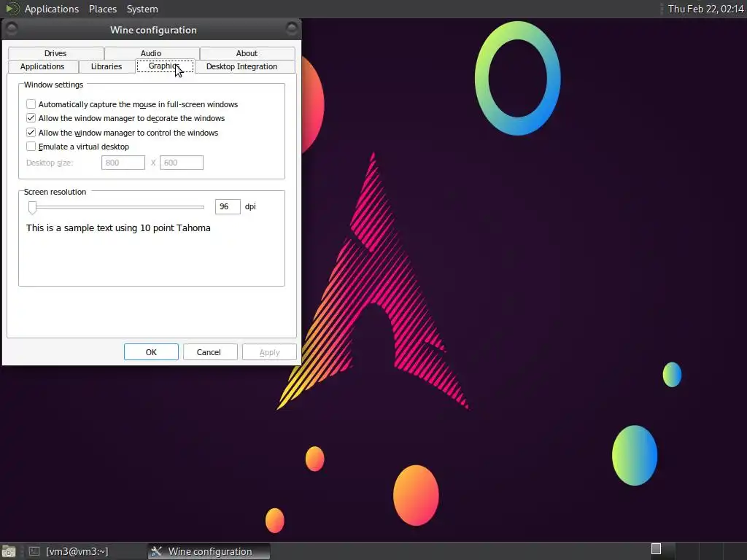Open the Libraries tab
The width and height of the screenshot is (747, 560).
(x=107, y=66)
